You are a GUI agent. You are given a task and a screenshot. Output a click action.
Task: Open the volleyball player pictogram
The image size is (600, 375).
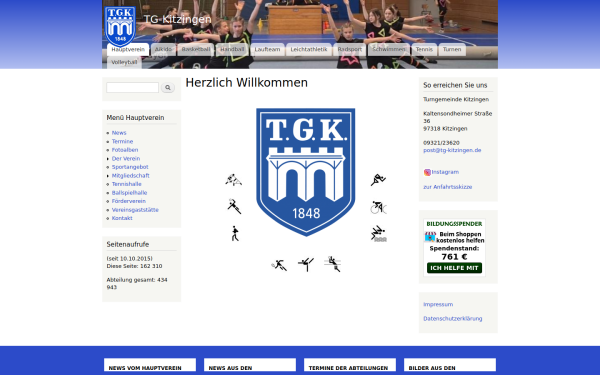(333, 264)
